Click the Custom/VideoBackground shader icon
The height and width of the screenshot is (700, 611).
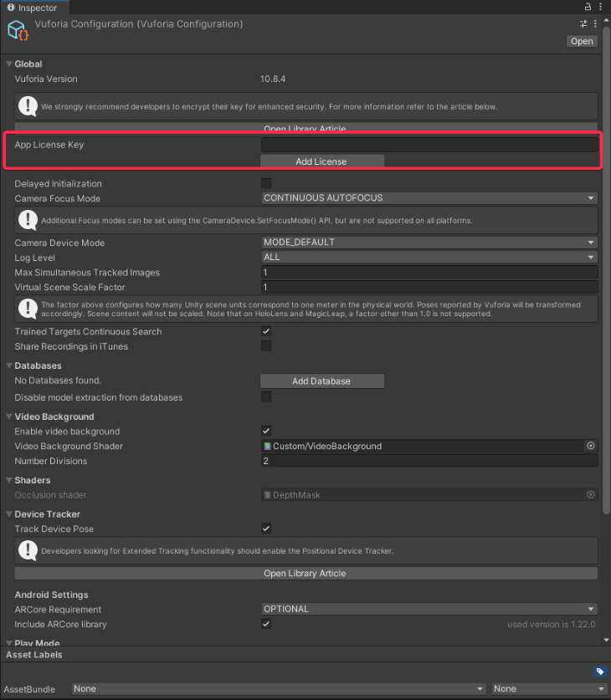(x=268, y=446)
